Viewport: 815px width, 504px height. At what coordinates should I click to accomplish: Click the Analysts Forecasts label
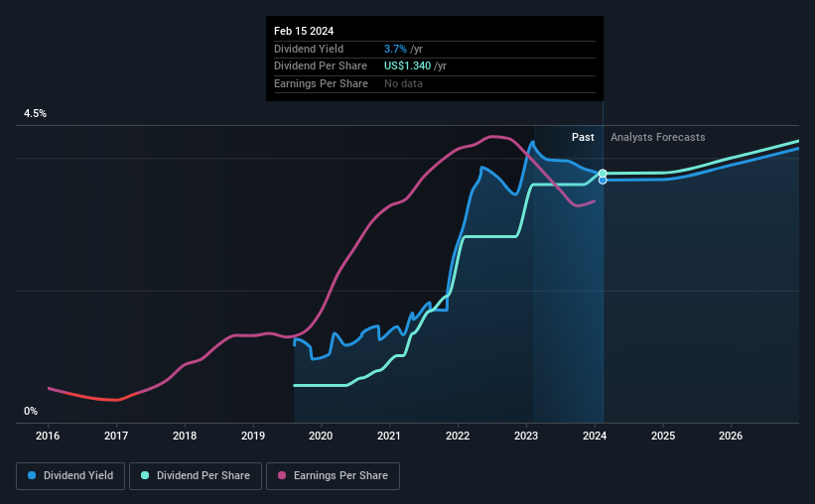657,137
